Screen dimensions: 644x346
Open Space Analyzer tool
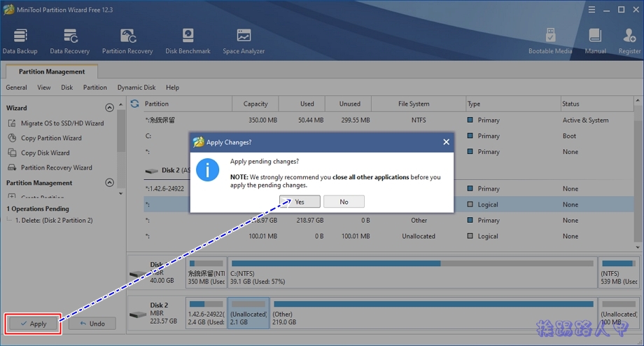pos(244,41)
